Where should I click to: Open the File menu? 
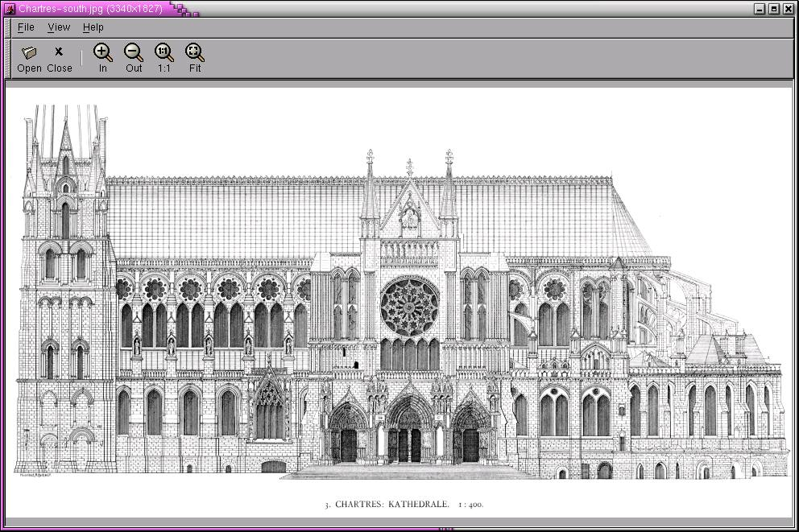point(26,27)
